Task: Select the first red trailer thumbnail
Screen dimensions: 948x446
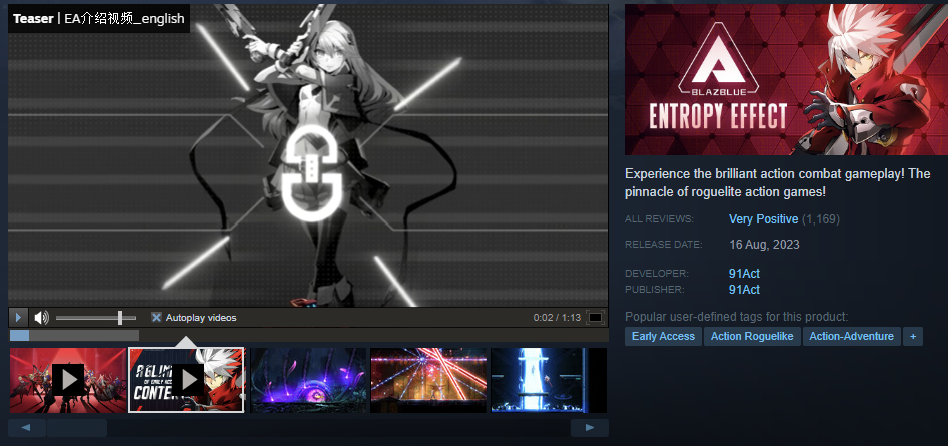Action: tap(68, 380)
